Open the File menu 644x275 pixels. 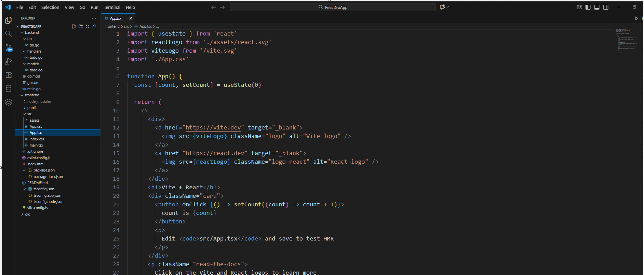coord(20,7)
